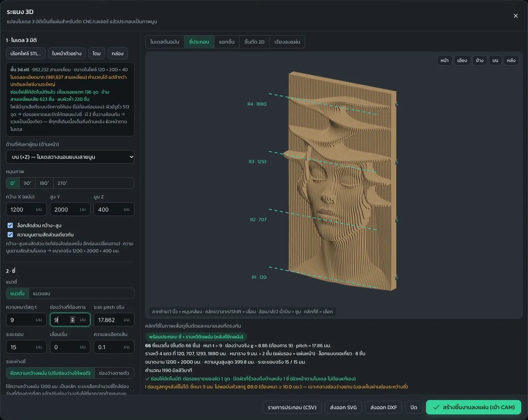Load the กล่อง sample shape

tap(118, 54)
